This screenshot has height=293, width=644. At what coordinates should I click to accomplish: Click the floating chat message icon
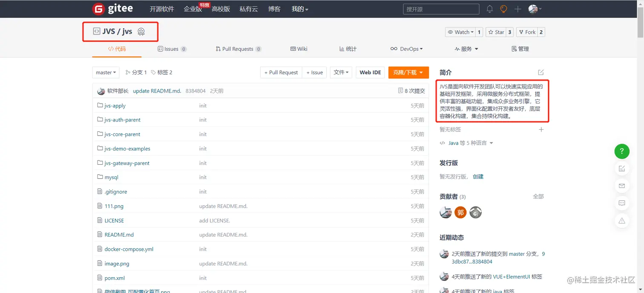[622, 203]
